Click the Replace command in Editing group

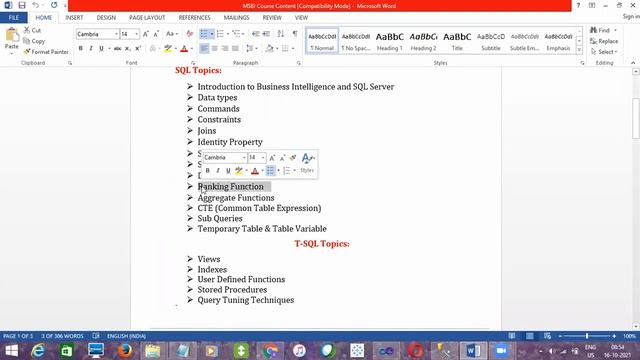(x=604, y=41)
